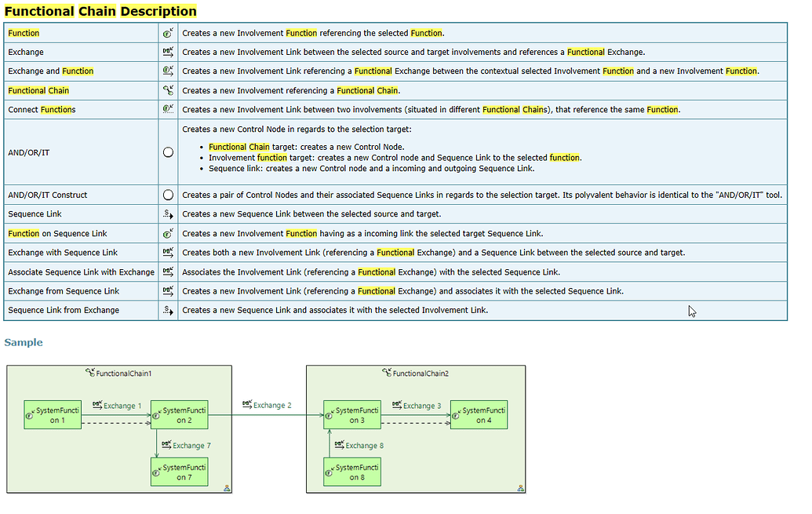Select the SystemFunction 2 node

pos(179,414)
